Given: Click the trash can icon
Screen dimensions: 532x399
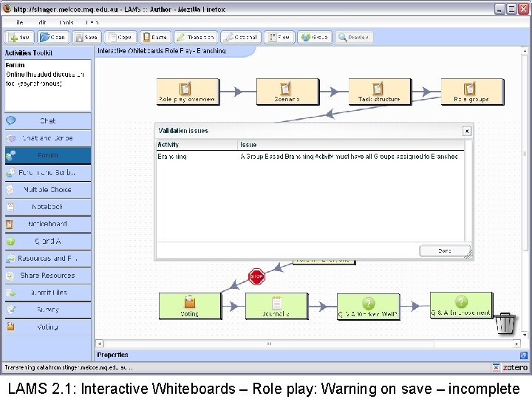Looking at the screenshot, I should pyautogui.click(x=505, y=323).
